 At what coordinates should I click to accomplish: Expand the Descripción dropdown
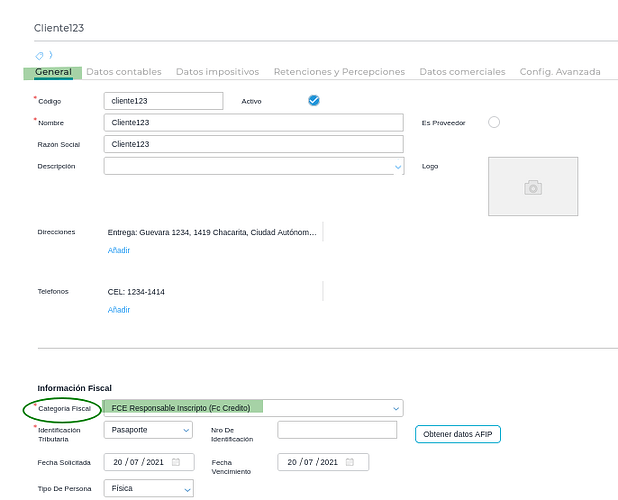397,166
